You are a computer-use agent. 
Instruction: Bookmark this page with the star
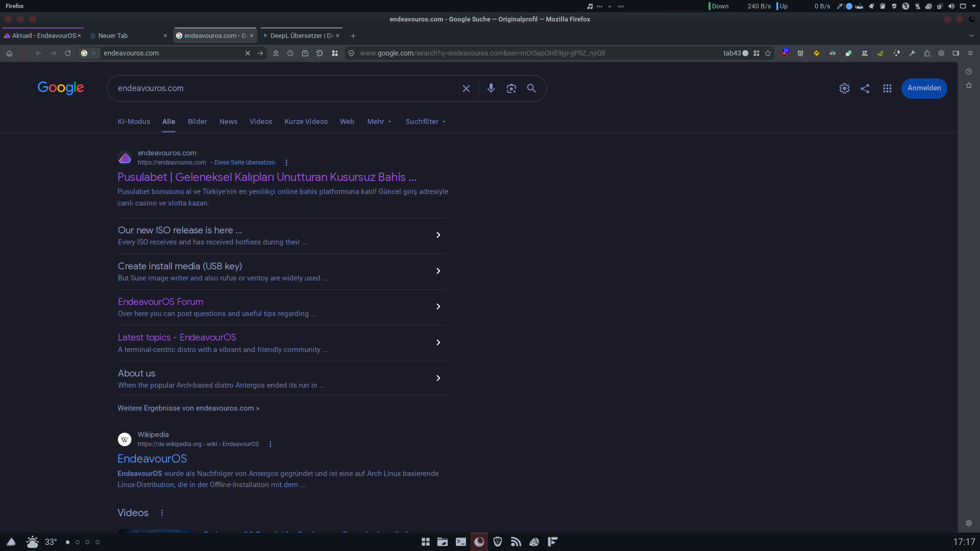[x=768, y=53]
